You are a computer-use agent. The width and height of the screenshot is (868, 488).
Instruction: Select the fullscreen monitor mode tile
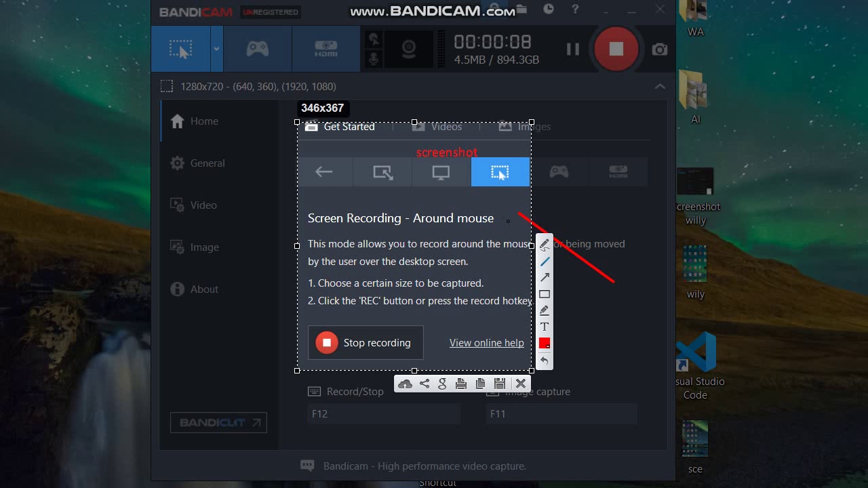[x=441, y=172]
